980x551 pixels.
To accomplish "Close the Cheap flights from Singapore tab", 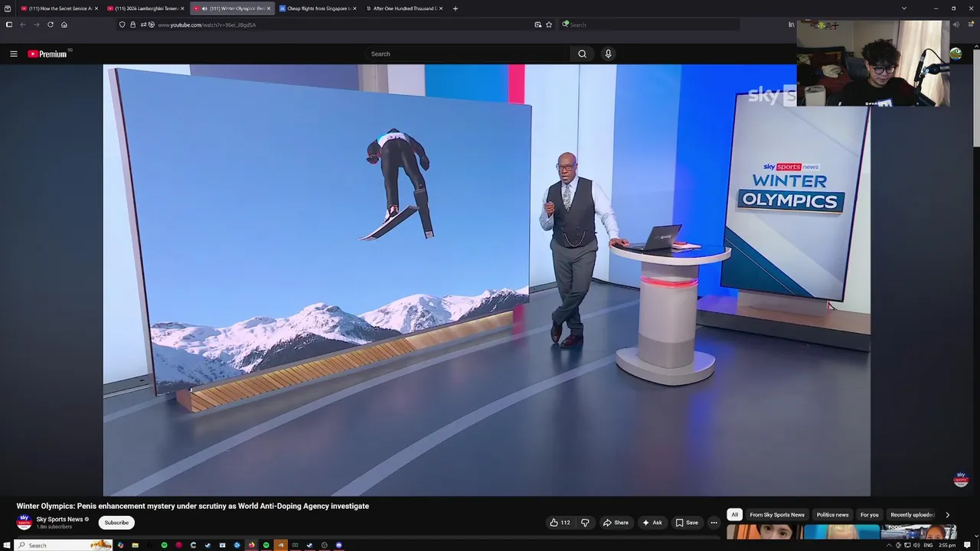I will [354, 8].
